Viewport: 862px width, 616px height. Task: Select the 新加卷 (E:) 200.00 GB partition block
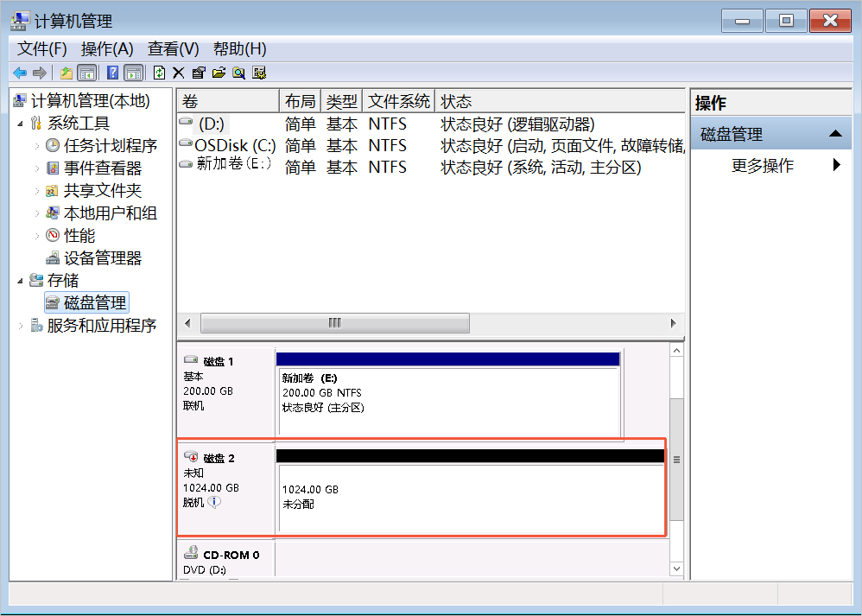[x=448, y=394]
